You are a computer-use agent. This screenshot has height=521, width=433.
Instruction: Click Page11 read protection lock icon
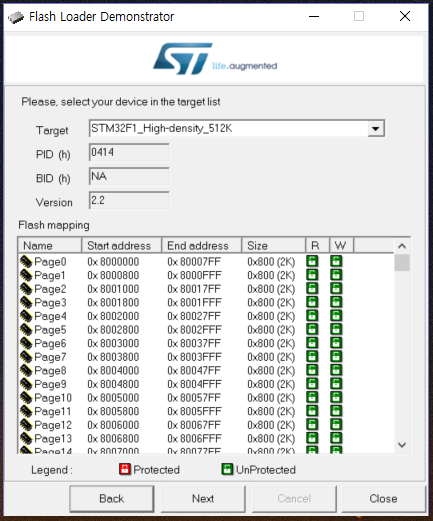(x=312, y=411)
